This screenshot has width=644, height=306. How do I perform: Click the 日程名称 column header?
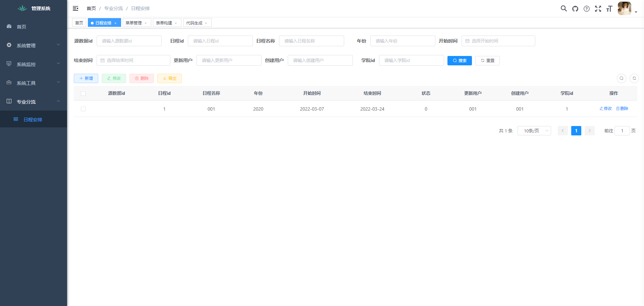coord(211,93)
